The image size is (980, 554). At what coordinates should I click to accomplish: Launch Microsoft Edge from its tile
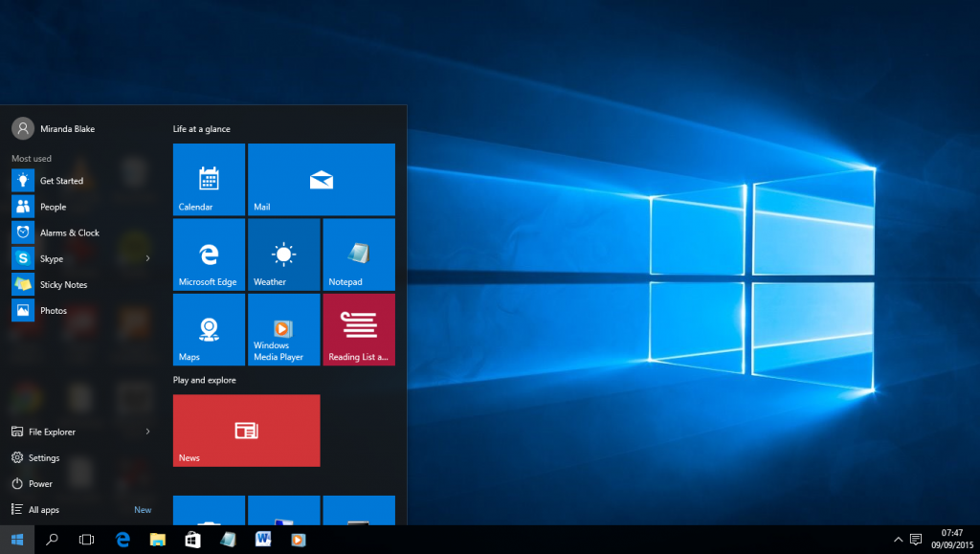pos(209,254)
